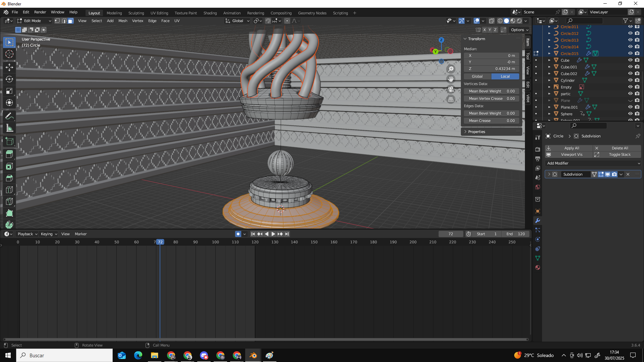
Task: Select the Scale tool in the toolbar
Action: 9,91
